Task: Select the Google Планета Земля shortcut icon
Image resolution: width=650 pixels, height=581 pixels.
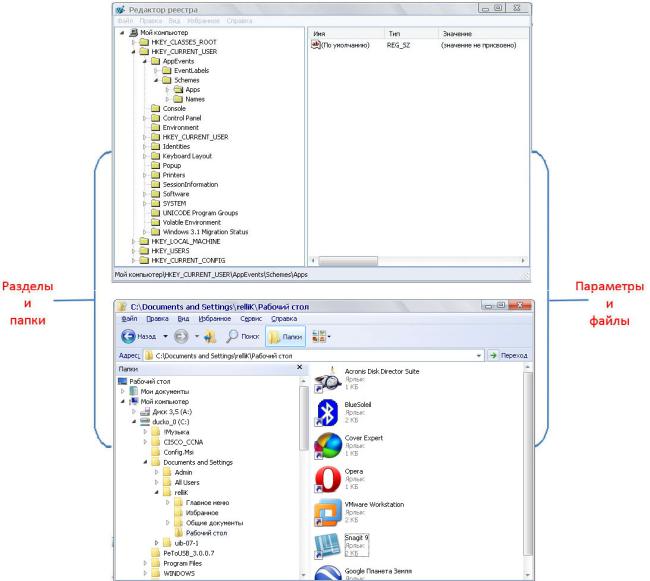Action: [327, 573]
